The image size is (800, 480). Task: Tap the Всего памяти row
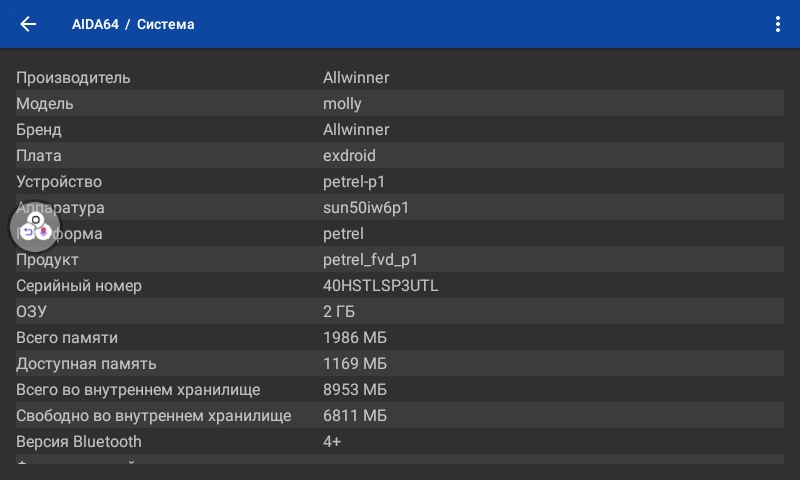click(400, 337)
